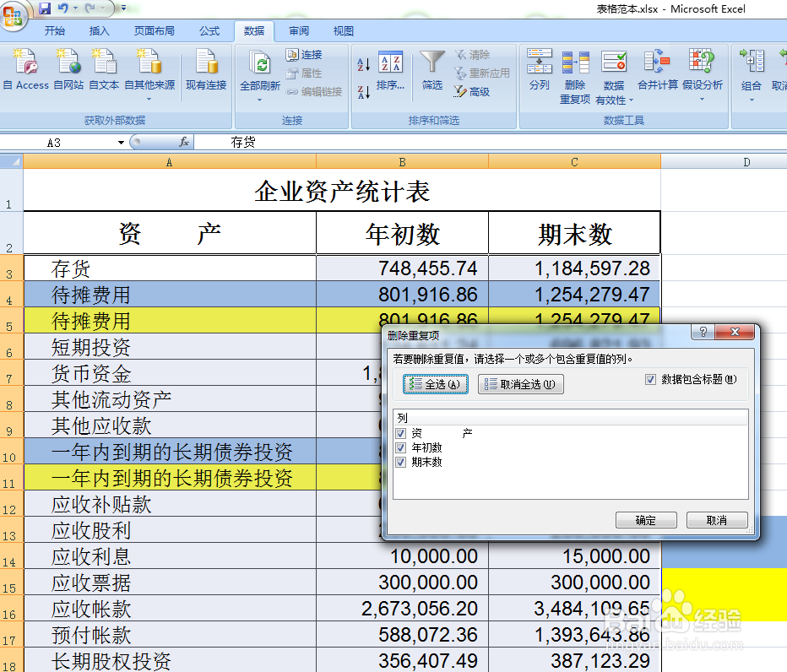The height and width of the screenshot is (672, 787).
Task: Customize the Quick Access Toolbar dropdown
Action: tap(123, 8)
